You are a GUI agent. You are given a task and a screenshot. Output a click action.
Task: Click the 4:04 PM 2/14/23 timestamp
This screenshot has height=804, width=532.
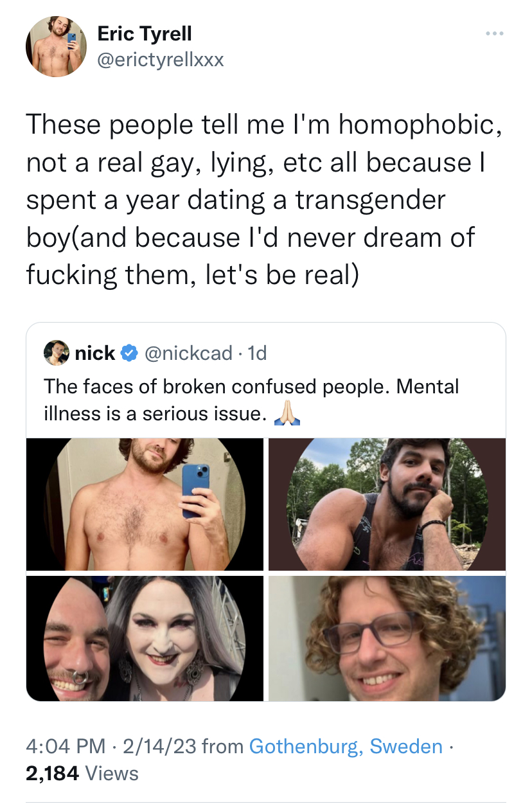click(x=112, y=746)
